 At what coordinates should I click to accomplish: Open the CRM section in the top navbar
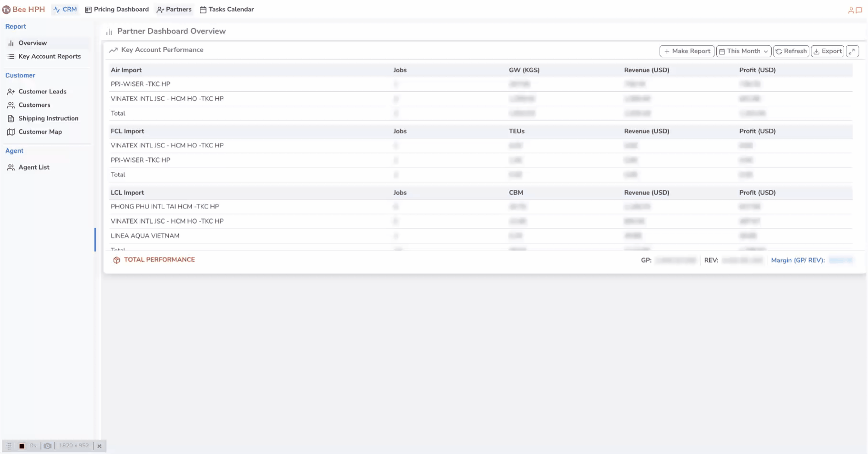click(65, 9)
